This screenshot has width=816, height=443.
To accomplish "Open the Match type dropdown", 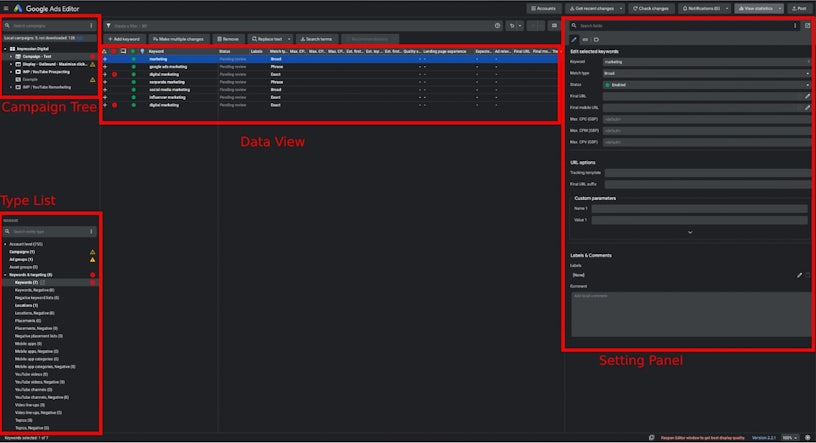I will [x=706, y=73].
